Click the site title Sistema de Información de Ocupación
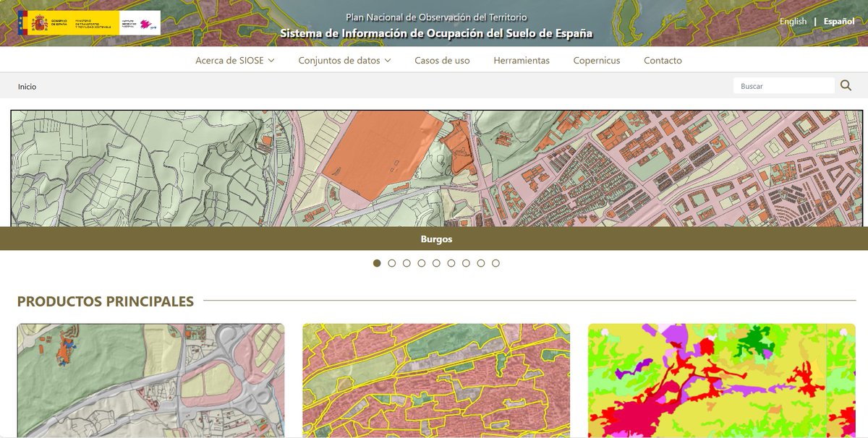The height and width of the screenshot is (438, 868). click(436, 33)
